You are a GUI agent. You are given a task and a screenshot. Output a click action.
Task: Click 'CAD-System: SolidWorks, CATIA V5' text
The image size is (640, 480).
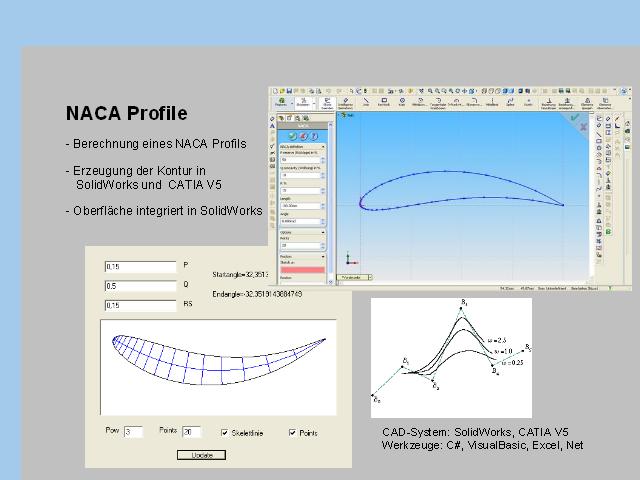[x=475, y=432]
